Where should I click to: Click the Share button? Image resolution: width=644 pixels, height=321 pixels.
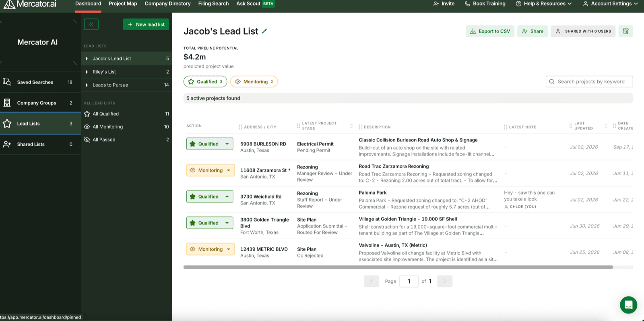click(x=533, y=31)
